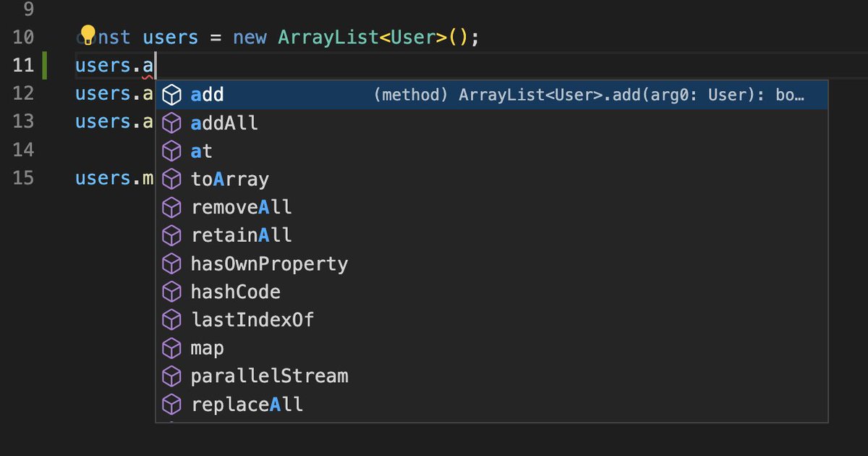Click the method icon beside "retainAll"
This screenshot has width=868, height=456.
pos(171,235)
